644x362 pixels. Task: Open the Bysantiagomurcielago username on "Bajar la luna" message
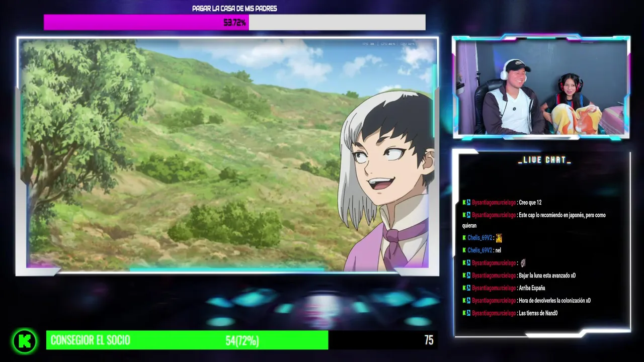(x=494, y=276)
